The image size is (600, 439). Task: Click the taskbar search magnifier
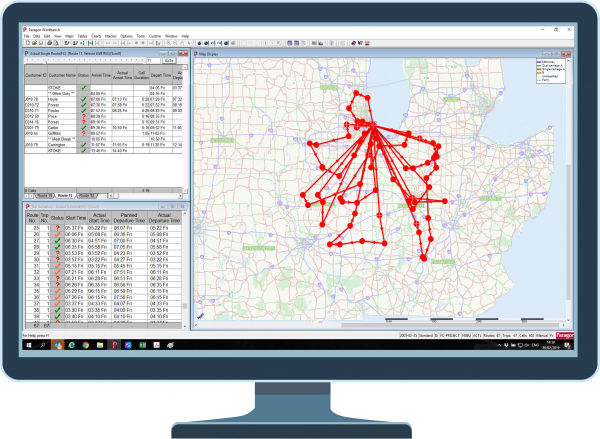43,345
